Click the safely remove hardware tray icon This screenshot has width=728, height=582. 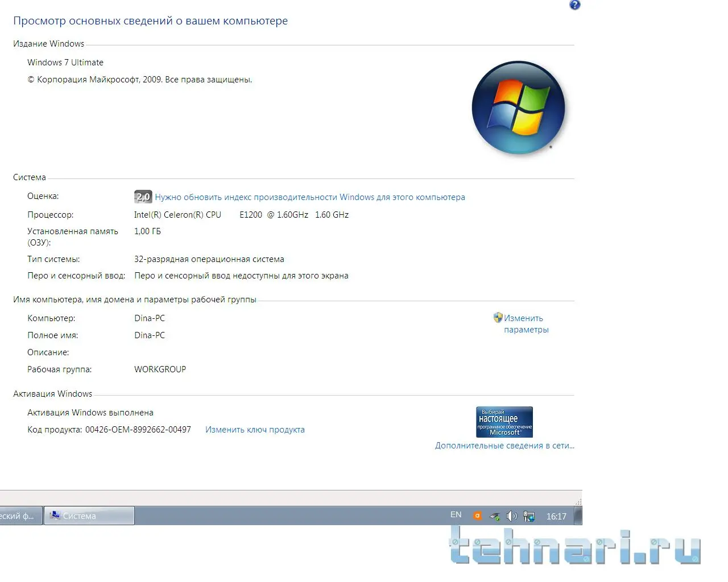(495, 516)
